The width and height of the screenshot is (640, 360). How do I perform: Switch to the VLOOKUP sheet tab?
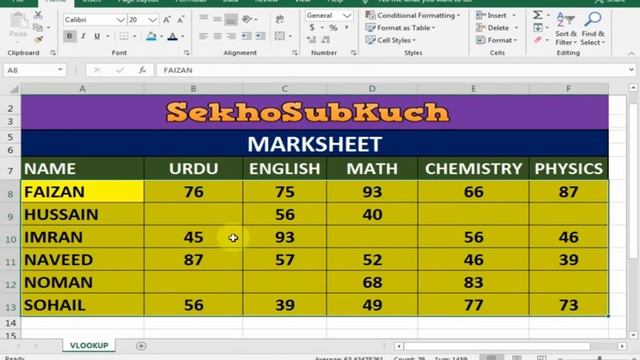pos(89,345)
